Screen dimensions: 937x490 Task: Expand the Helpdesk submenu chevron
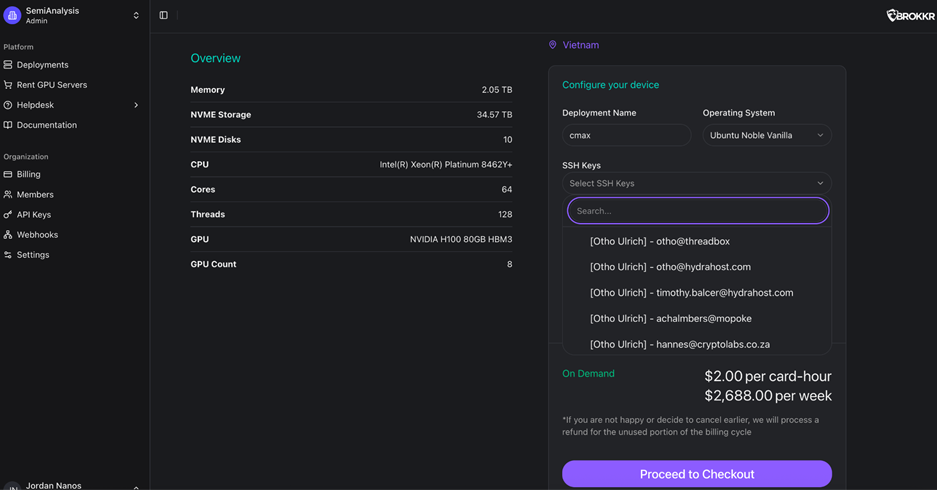[x=136, y=105]
